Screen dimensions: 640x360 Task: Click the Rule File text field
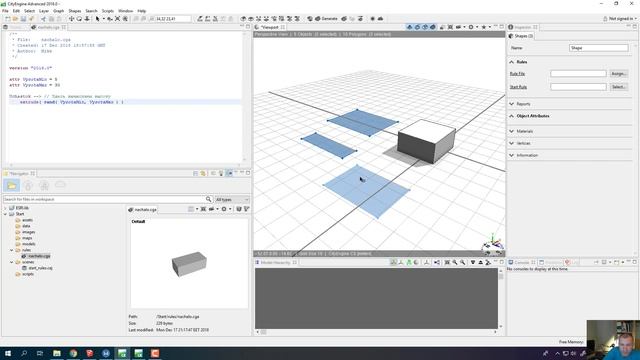coord(578,74)
